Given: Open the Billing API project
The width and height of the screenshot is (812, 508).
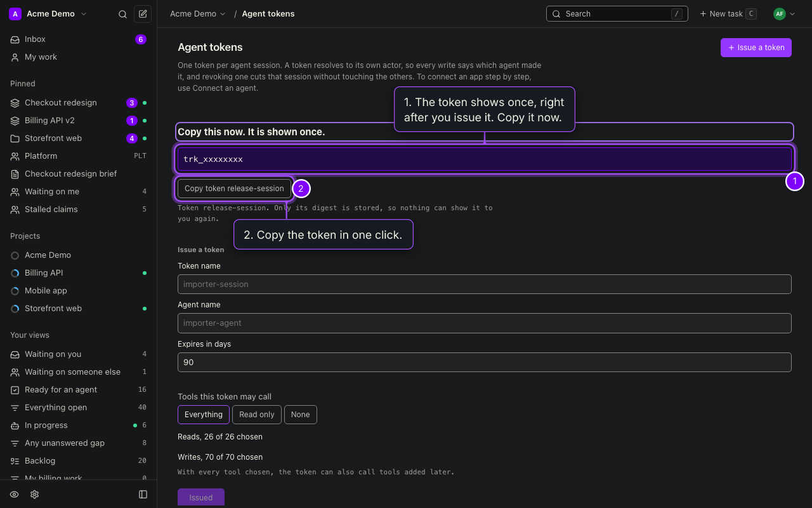Looking at the screenshot, I should (79, 273).
